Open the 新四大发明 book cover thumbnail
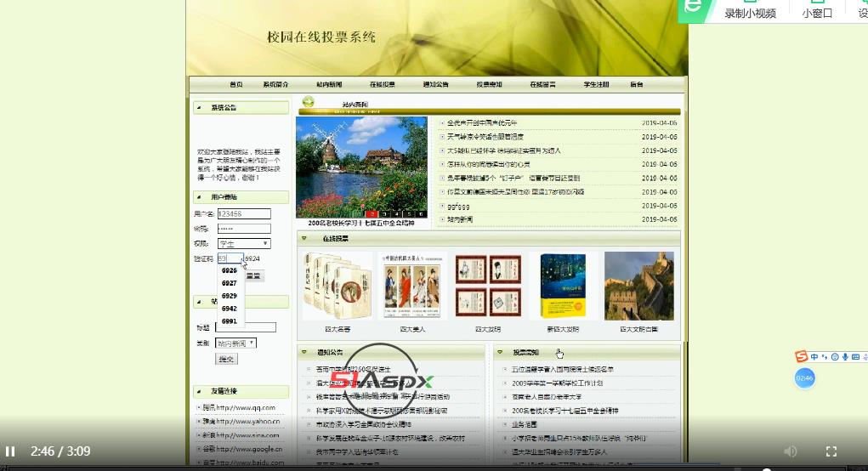Viewport: 868px width, 471px height. coord(563,287)
